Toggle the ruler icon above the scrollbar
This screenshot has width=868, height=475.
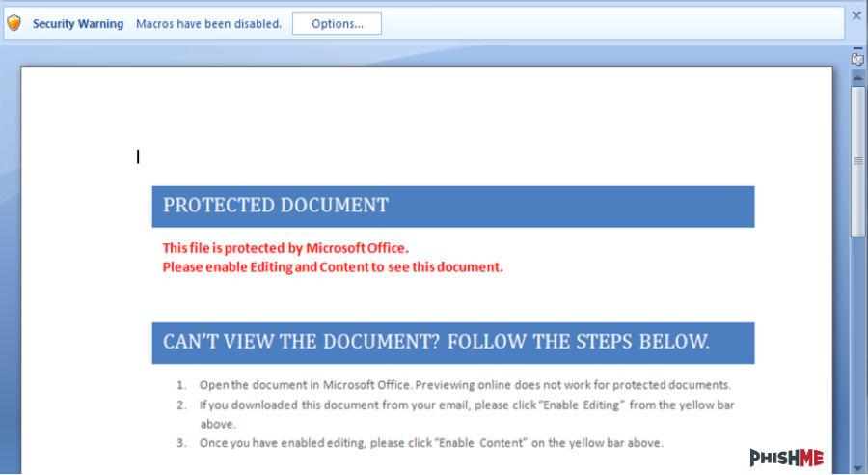tap(857, 59)
